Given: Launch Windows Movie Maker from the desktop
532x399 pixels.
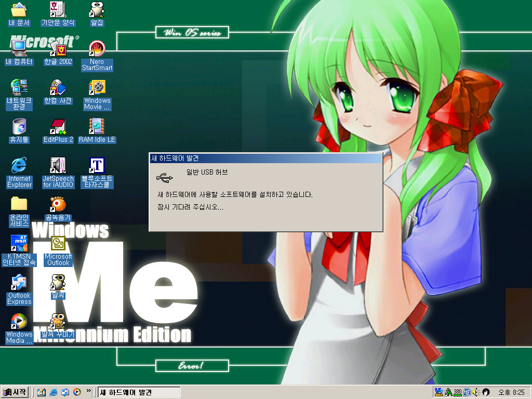Looking at the screenshot, I should coord(97,88).
